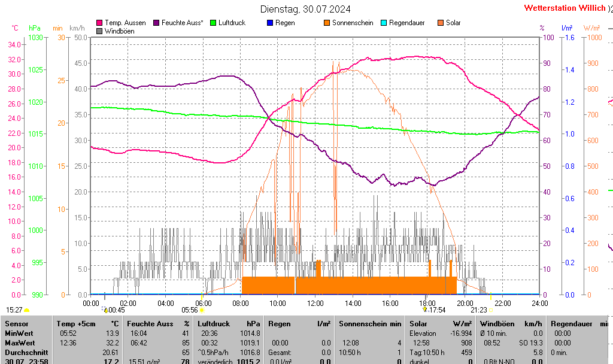Click the W/m² axis unit label
This screenshot has height=364, width=613.
tap(591, 28)
